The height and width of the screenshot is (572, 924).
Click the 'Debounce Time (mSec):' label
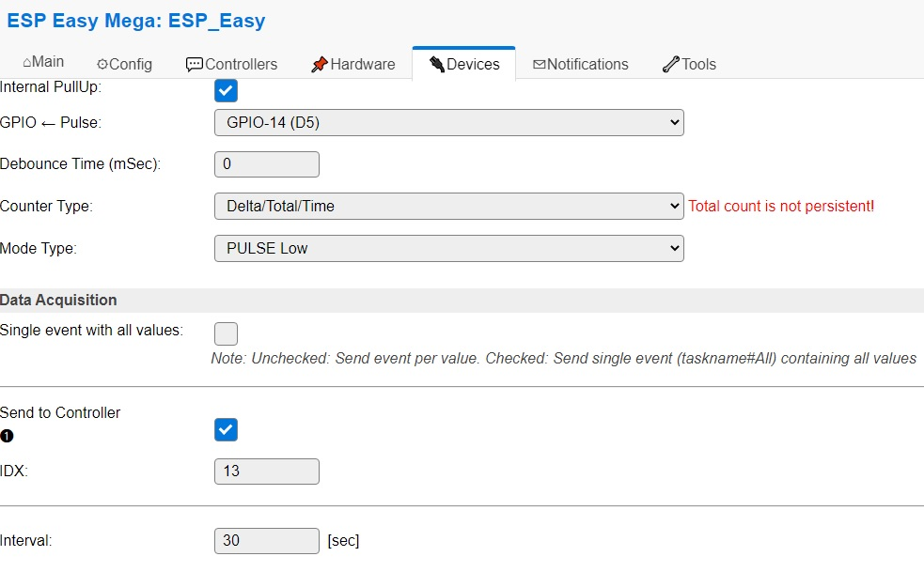pyautogui.click(x=80, y=164)
